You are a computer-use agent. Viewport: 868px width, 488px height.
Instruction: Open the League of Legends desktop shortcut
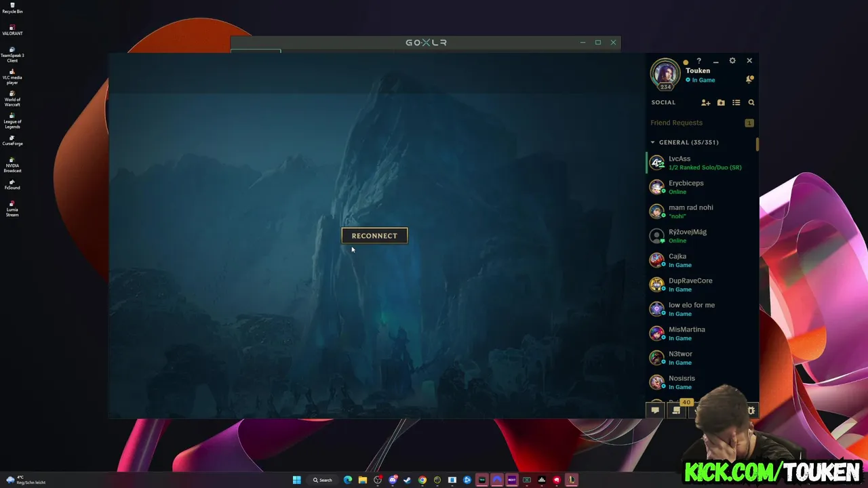pyautogui.click(x=12, y=121)
